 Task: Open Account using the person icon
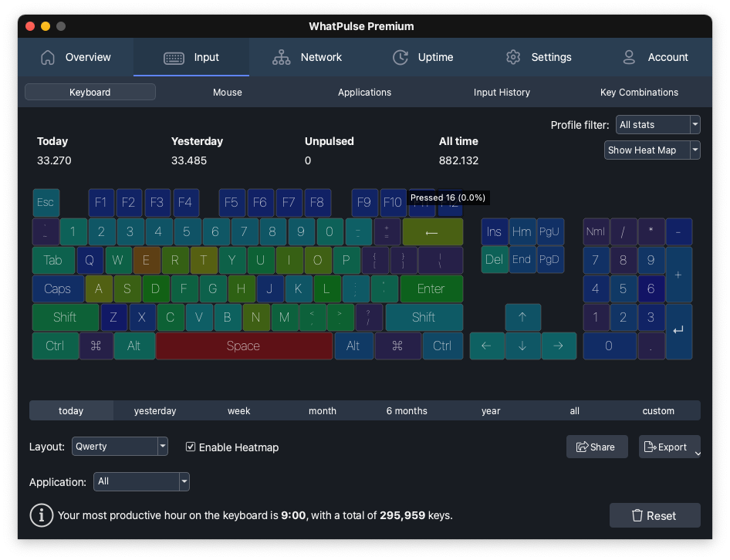(629, 57)
